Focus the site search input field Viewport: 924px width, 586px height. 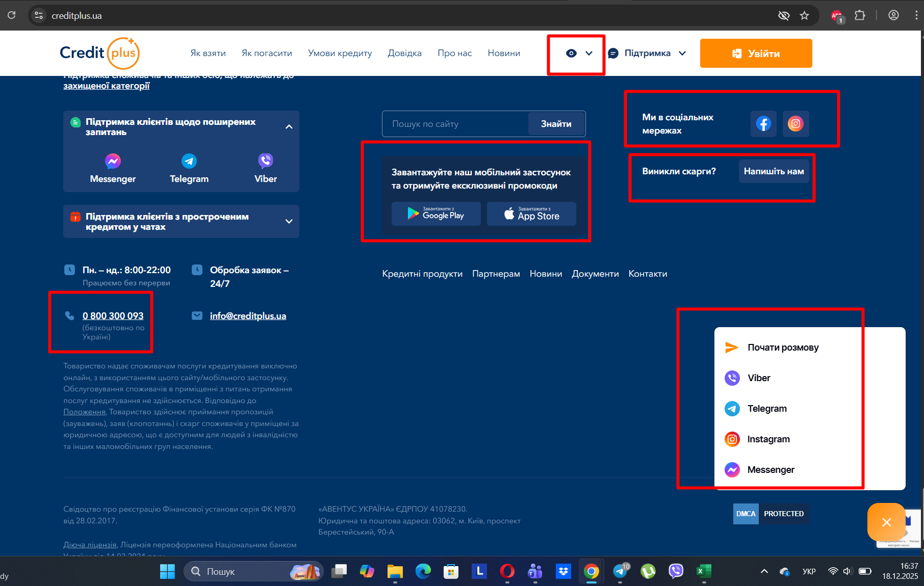point(455,124)
